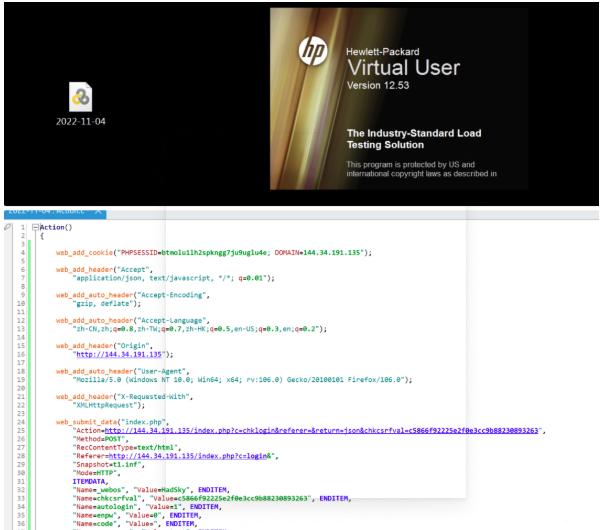
Task: Click the Hewlett-Packard splash label
Action: click(383, 52)
